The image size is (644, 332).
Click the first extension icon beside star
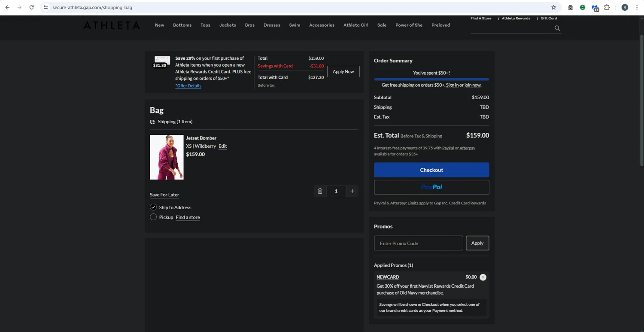pyautogui.click(x=570, y=7)
